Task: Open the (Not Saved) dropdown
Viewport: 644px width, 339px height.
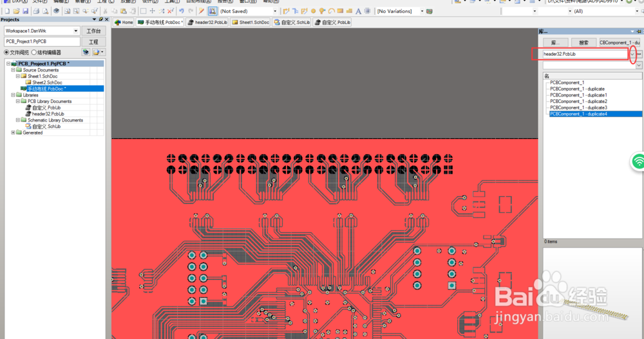Action: click(x=275, y=11)
